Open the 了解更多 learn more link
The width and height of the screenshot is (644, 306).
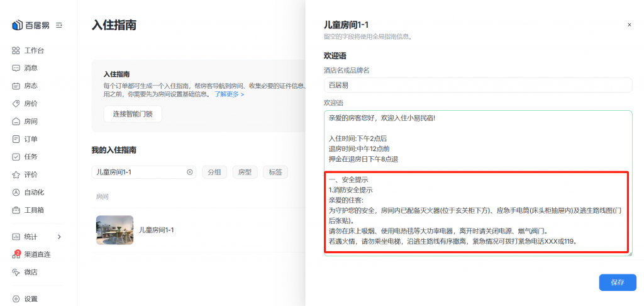point(229,94)
